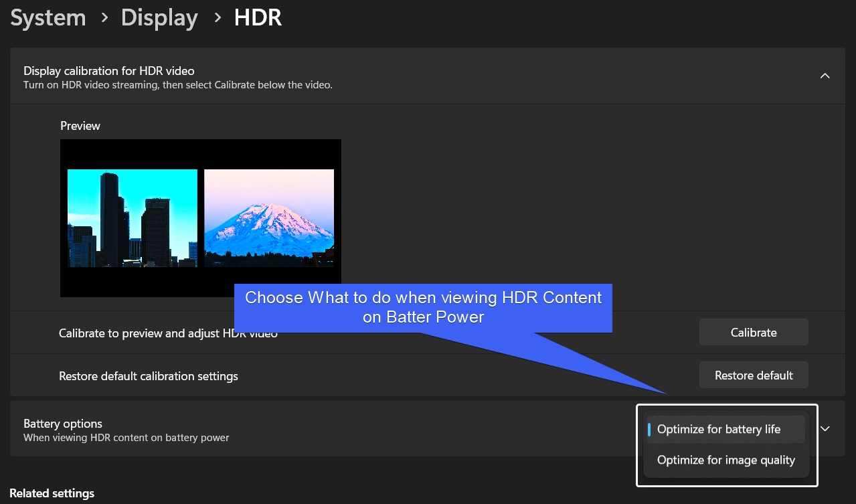Go back to System breadcrumb
856x504 pixels.
pos(48,18)
